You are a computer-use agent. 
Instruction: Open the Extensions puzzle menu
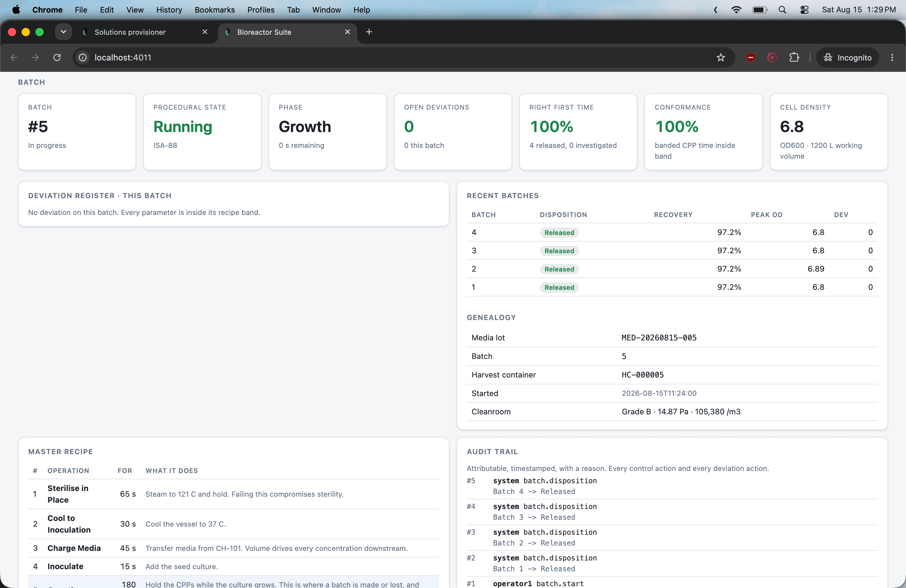(x=794, y=57)
